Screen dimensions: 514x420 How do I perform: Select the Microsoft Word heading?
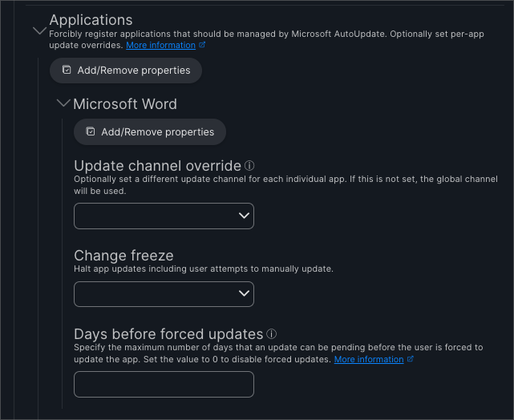pos(125,104)
